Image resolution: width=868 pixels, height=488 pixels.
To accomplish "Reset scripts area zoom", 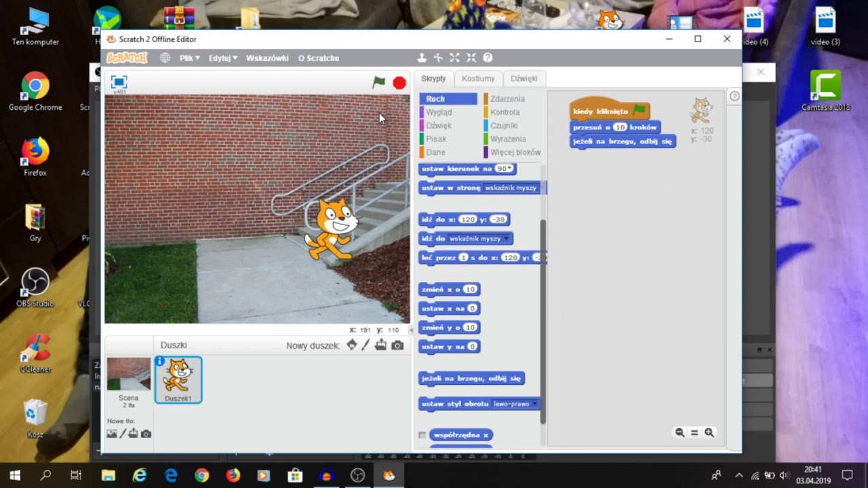I will (694, 432).
